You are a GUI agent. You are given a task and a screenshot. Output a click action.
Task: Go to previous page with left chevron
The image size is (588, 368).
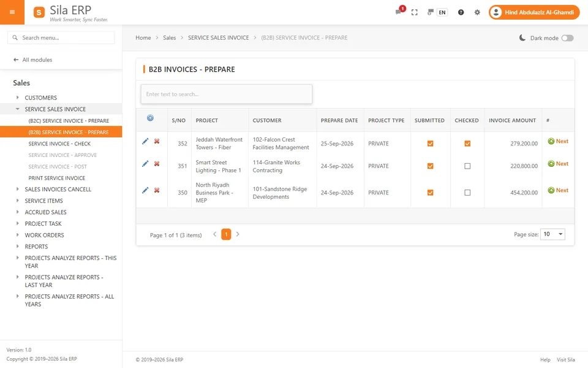(x=214, y=234)
